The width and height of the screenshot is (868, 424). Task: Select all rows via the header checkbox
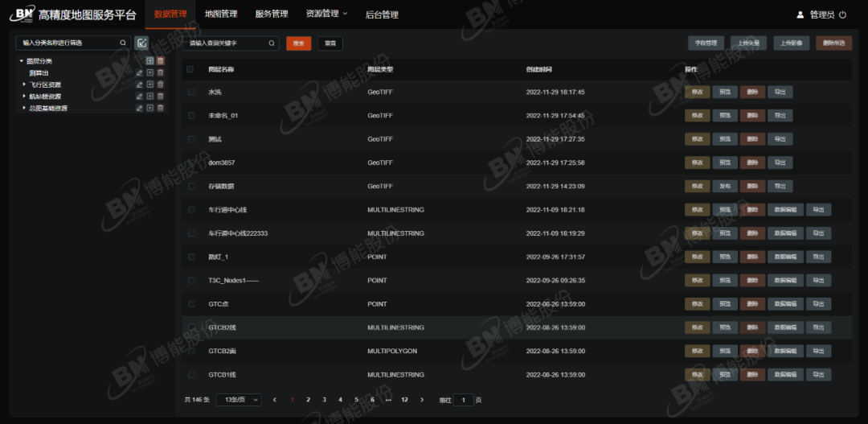point(190,70)
